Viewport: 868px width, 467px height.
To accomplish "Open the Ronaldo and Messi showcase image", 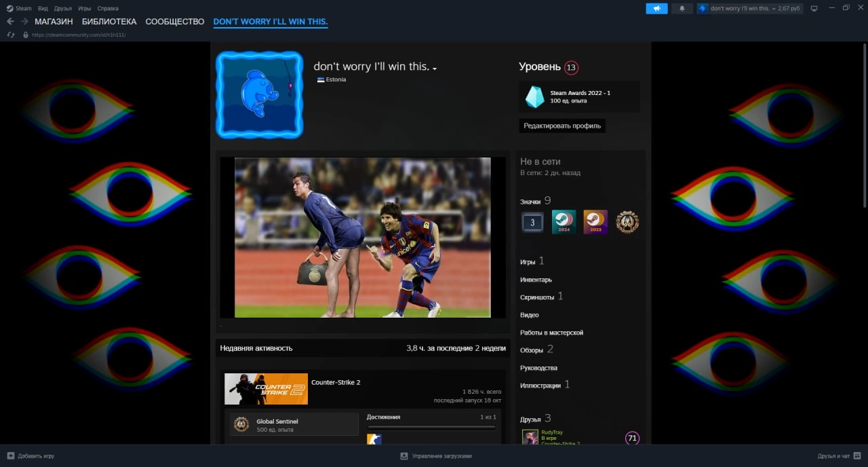I will pos(362,238).
